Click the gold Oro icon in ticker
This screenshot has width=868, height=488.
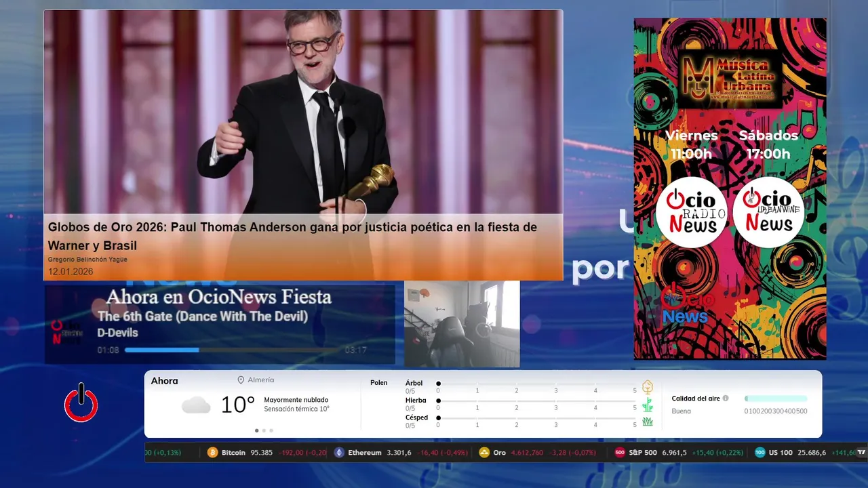point(484,452)
